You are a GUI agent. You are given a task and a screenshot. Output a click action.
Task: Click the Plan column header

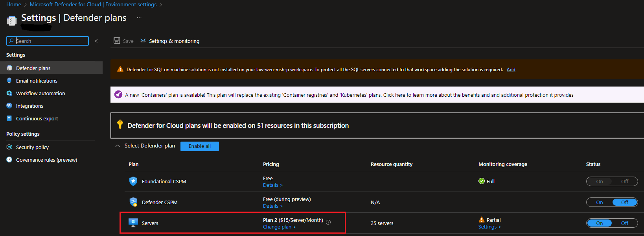point(134,164)
